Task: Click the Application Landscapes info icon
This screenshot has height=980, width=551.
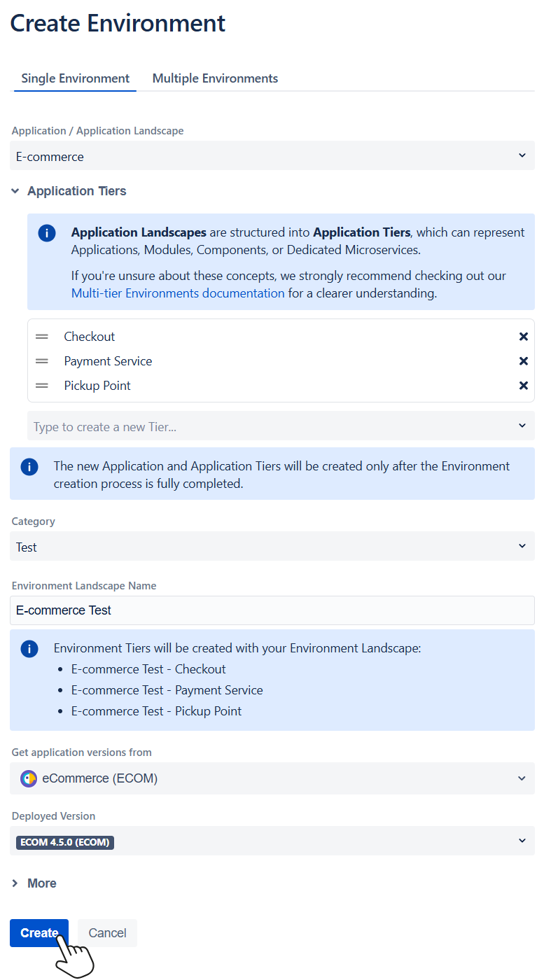Action: pyautogui.click(x=47, y=233)
